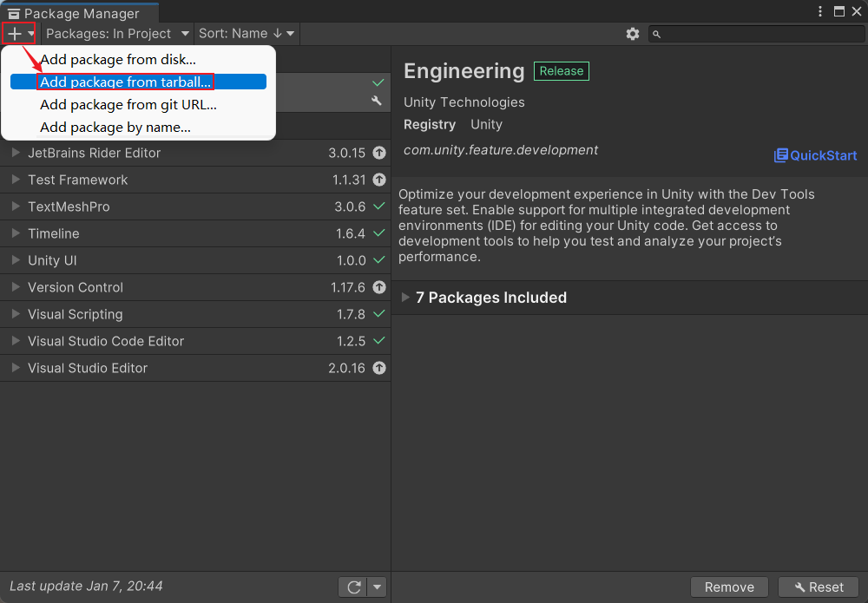This screenshot has height=603, width=868.
Task: Select Test Framework package row
Action: point(195,180)
